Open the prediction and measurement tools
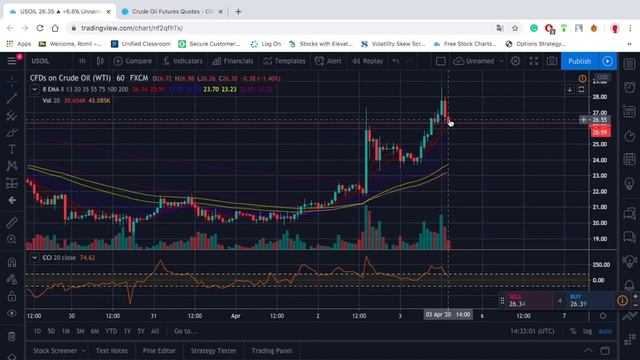Viewport: 640px width, 360px height. coord(12,183)
